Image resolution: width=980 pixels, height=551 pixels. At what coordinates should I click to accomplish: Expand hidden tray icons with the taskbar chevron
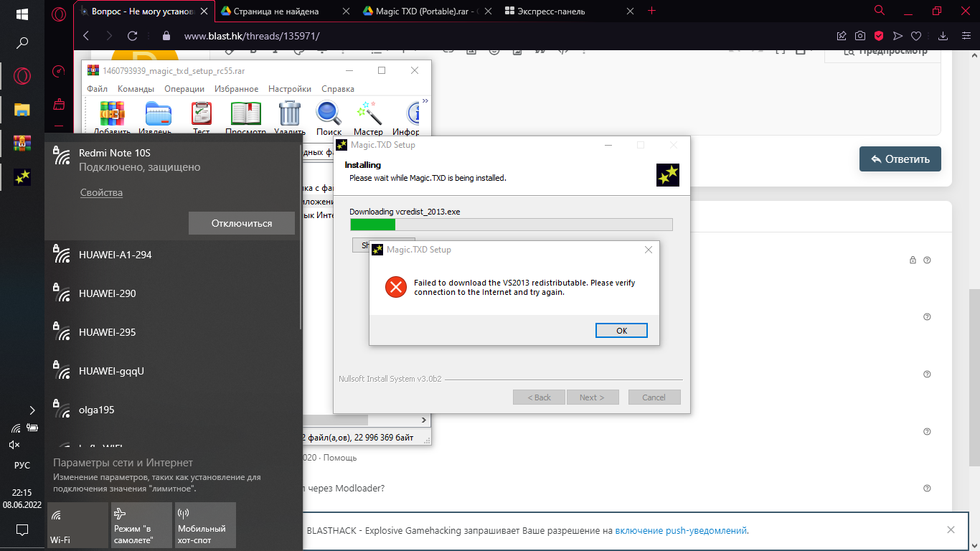point(32,410)
